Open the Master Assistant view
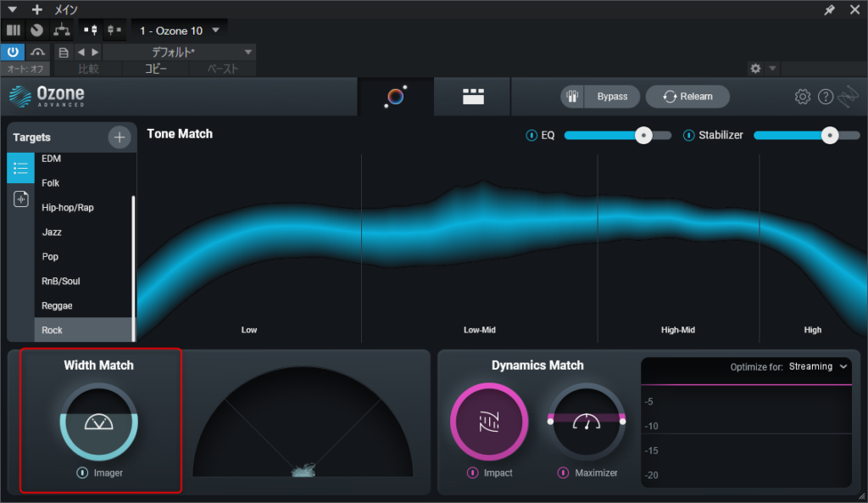The height and width of the screenshot is (503, 868). (396, 97)
